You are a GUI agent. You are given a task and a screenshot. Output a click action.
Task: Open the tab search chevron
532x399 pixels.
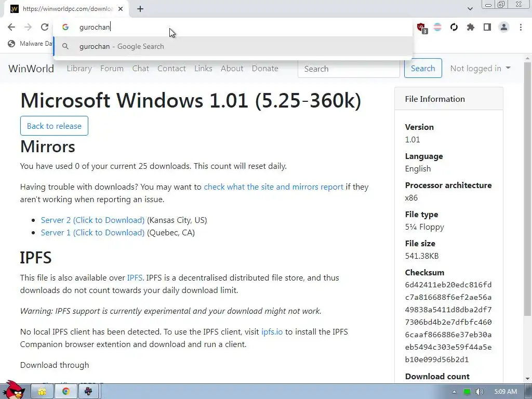click(470, 9)
